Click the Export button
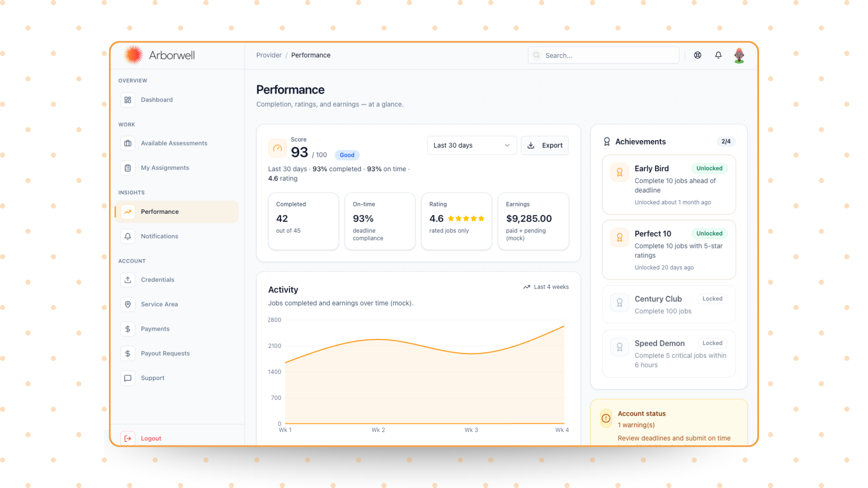Image resolution: width=868 pixels, height=488 pixels. pyautogui.click(x=545, y=145)
